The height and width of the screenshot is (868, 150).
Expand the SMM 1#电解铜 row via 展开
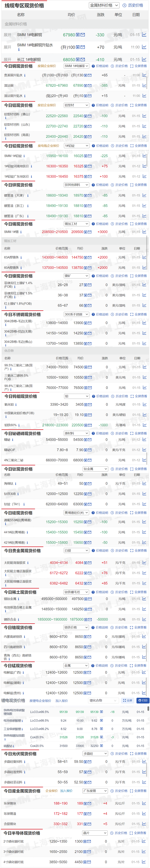click(x=7, y=35)
